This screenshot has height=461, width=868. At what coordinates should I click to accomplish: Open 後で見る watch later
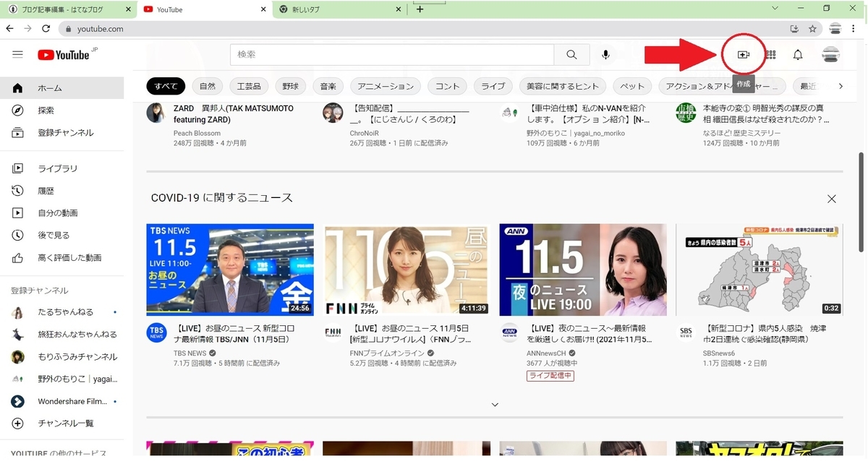coord(61,236)
